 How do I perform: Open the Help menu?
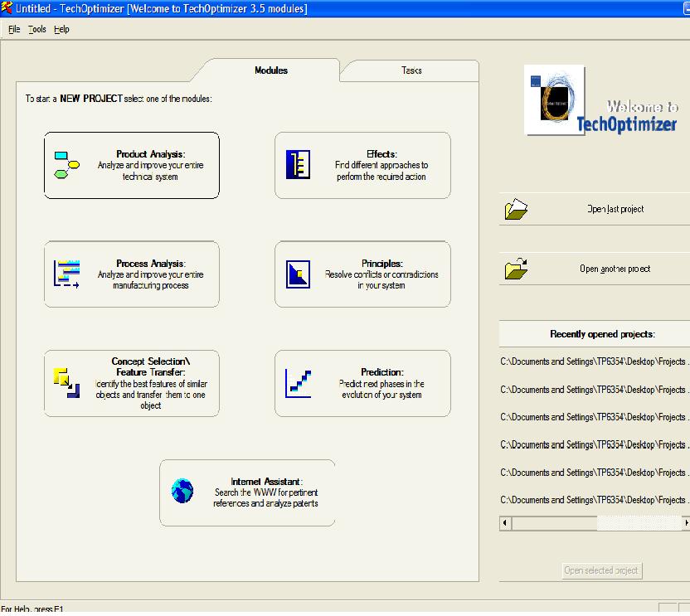61,30
